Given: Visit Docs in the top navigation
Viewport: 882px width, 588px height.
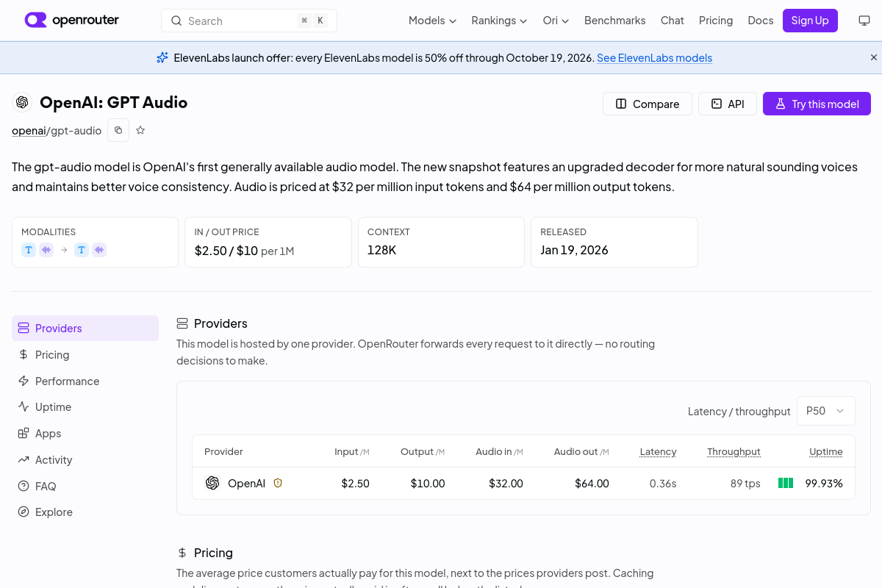Looking at the screenshot, I should pos(761,21).
